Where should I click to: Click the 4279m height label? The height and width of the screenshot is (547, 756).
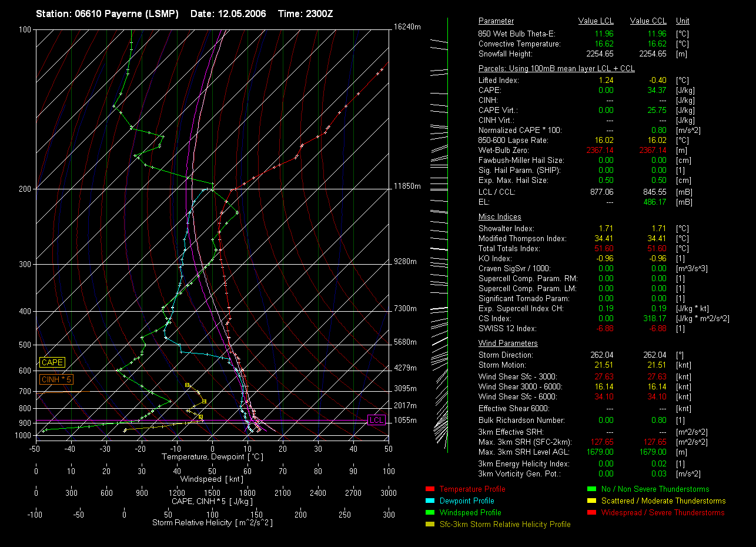[x=405, y=368]
